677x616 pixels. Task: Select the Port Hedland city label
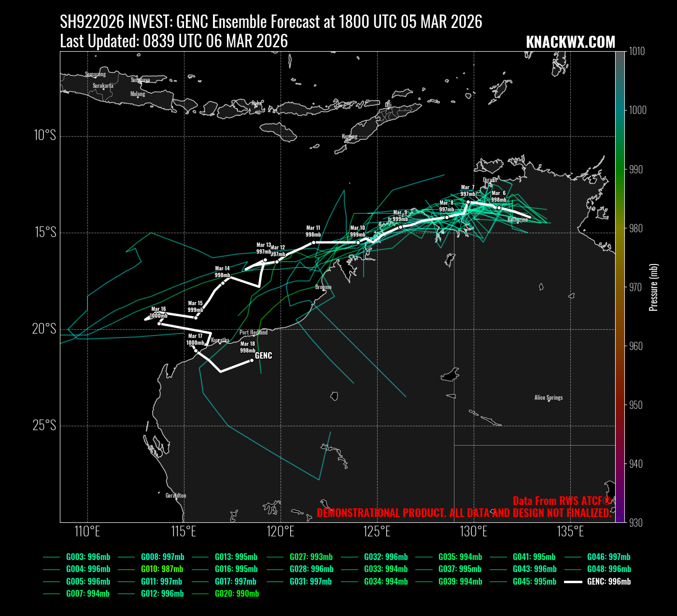[x=254, y=333]
